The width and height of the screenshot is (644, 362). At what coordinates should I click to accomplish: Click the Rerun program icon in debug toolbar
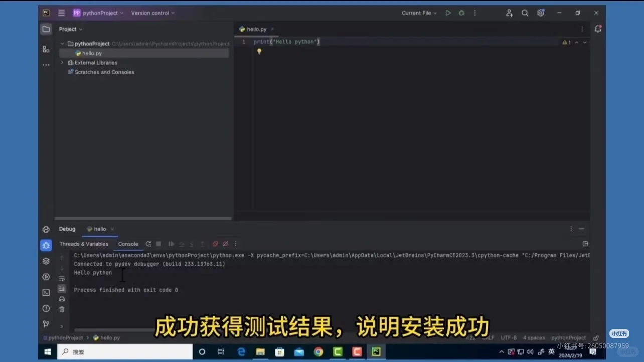coord(149,244)
